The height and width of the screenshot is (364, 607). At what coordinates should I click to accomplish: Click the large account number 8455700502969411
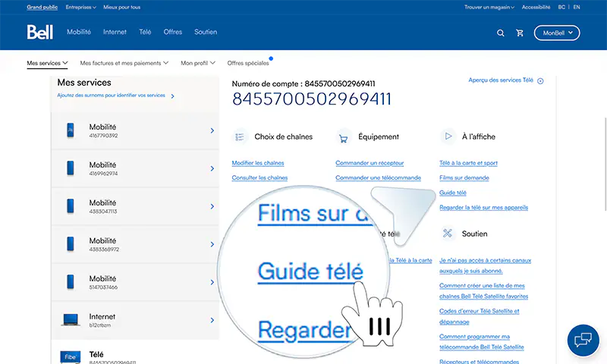coord(312,99)
